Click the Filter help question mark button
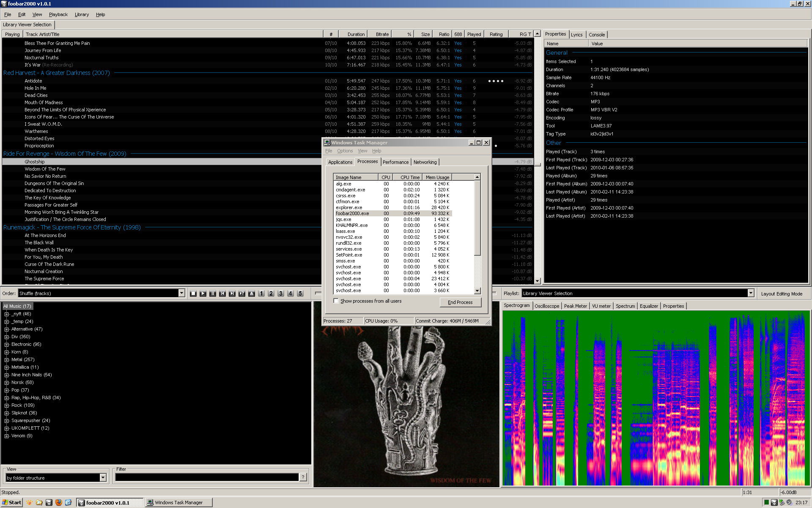812x508 pixels. click(303, 477)
